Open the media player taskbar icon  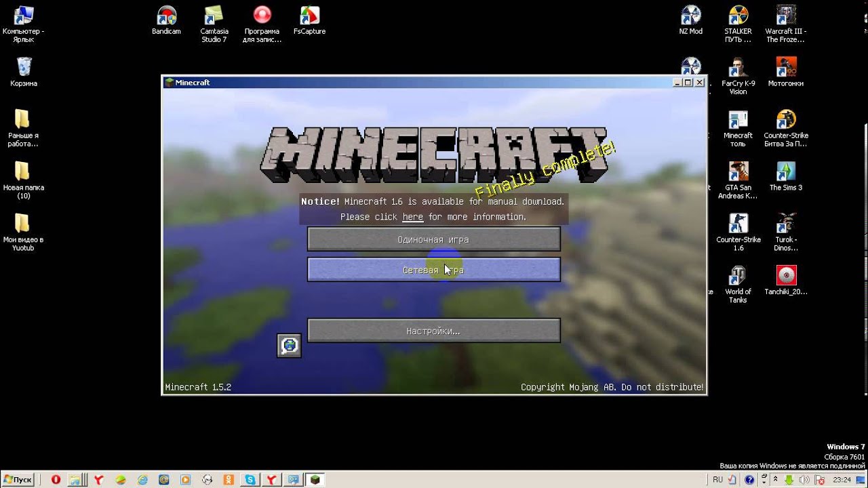click(185, 480)
